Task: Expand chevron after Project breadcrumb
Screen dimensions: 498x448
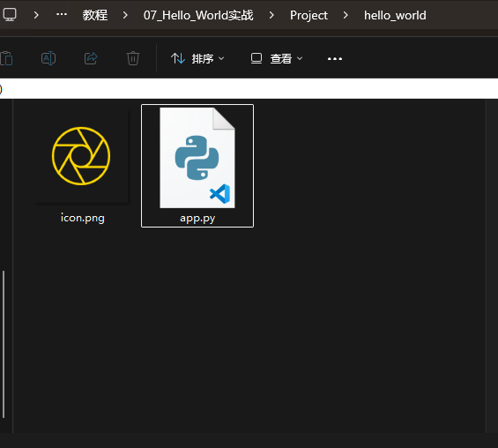Action: point(346,15)
